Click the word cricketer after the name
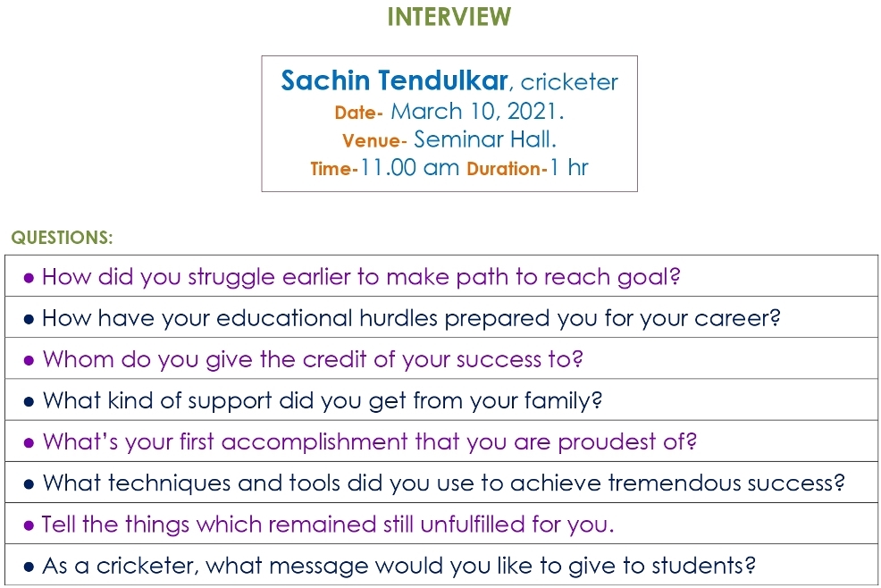Image resolution: width=881 pixels, height=588 pixels. tap(569, 82)
